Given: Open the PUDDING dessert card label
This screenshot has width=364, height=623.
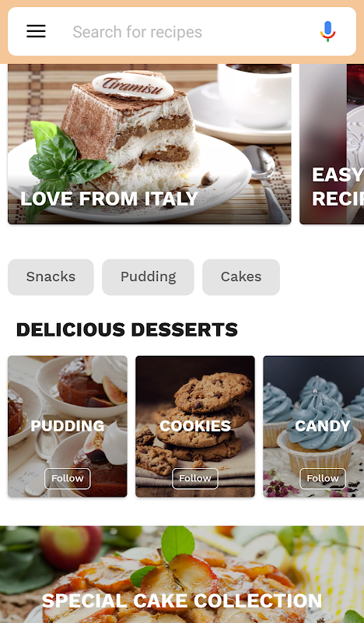Looking at the screenshot, I should coord(68,426).
